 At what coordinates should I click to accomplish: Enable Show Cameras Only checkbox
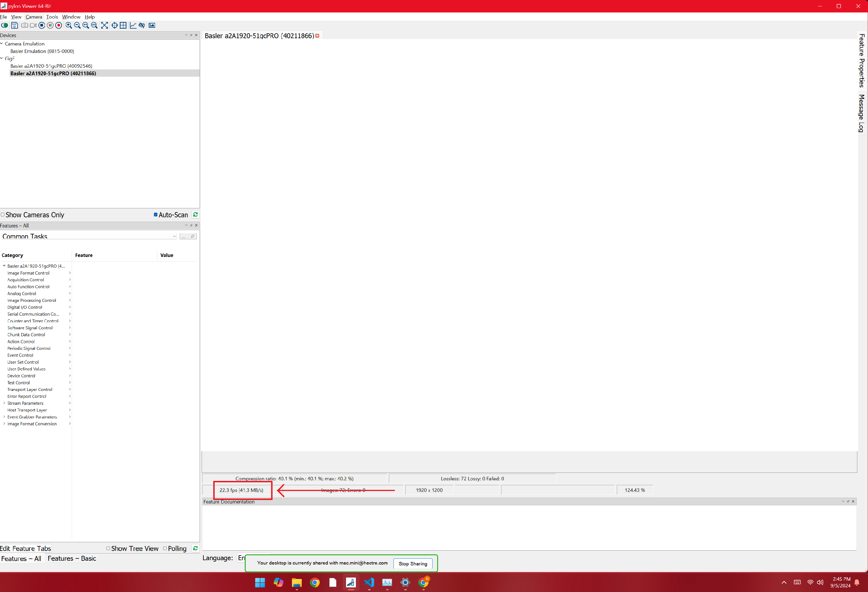[x=3, y=215]
